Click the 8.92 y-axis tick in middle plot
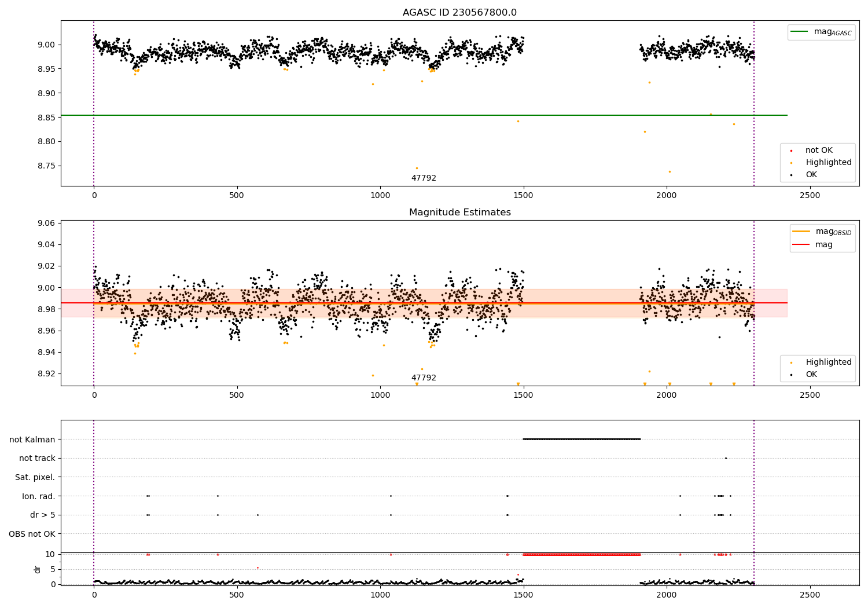 (46, 373)
